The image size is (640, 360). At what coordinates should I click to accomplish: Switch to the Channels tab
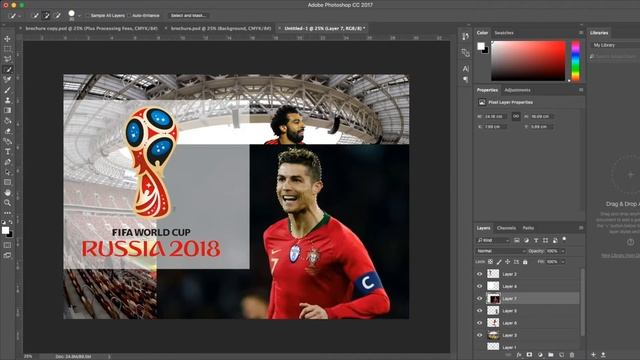pos(506,228)
